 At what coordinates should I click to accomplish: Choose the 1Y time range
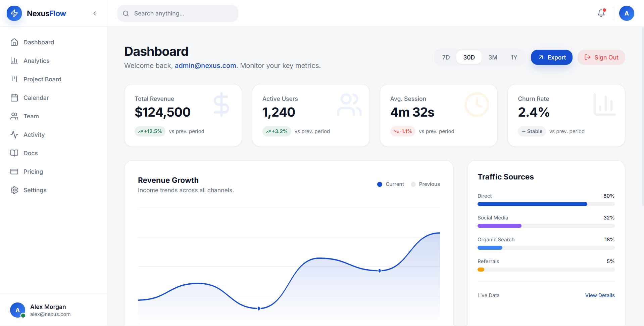tap(514, 57)
